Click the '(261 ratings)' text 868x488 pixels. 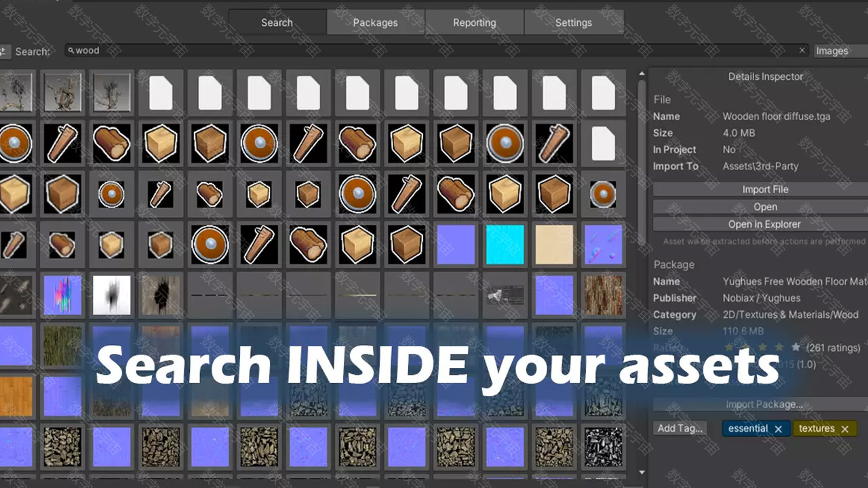(x=833, y=348)
